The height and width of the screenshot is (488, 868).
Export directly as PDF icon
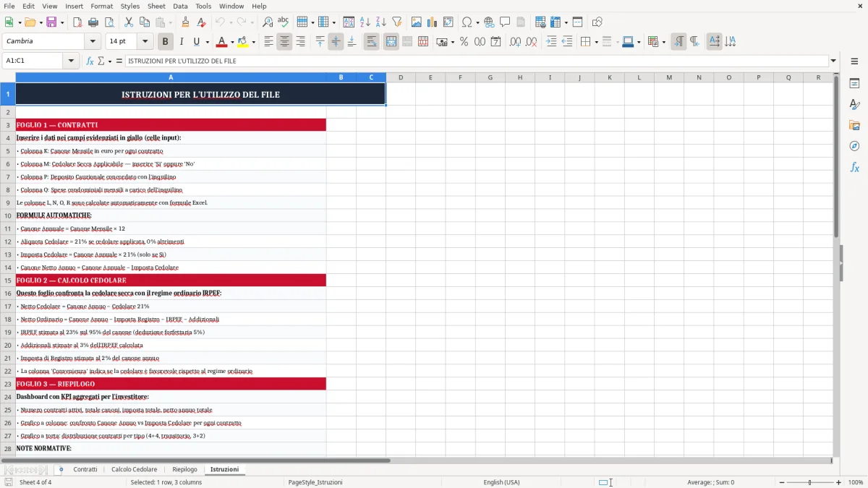coord(77,22)
